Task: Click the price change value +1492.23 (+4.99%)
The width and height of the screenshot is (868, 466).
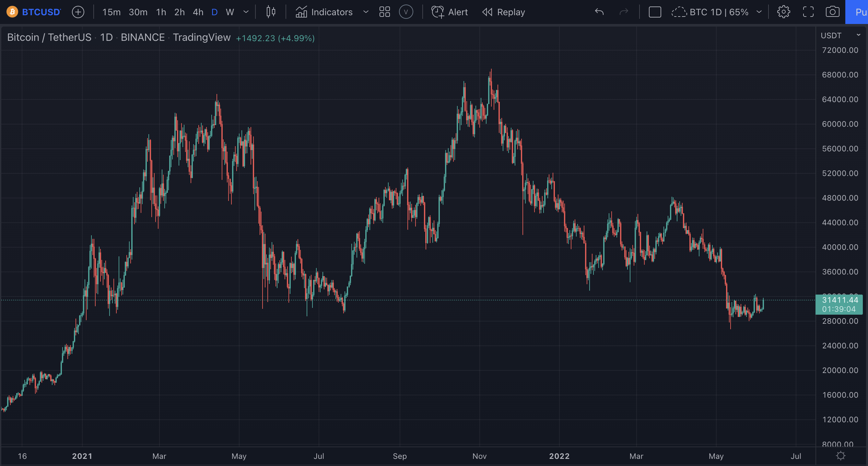Action: pos(275,38)
